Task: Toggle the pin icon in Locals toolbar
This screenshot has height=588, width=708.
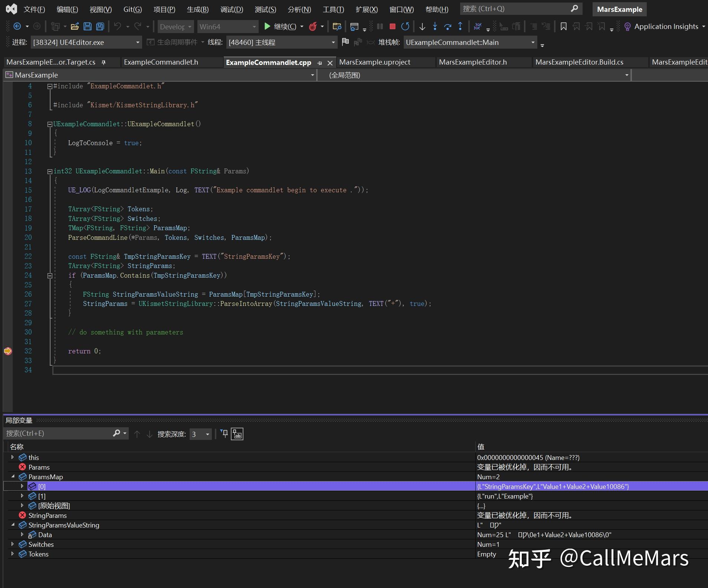Action: click(224, 434)
